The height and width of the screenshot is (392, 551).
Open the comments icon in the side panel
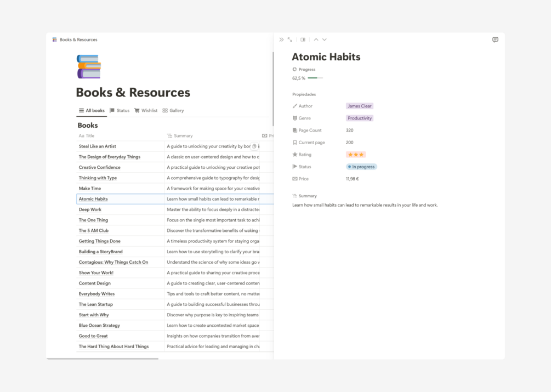point(495,39)
